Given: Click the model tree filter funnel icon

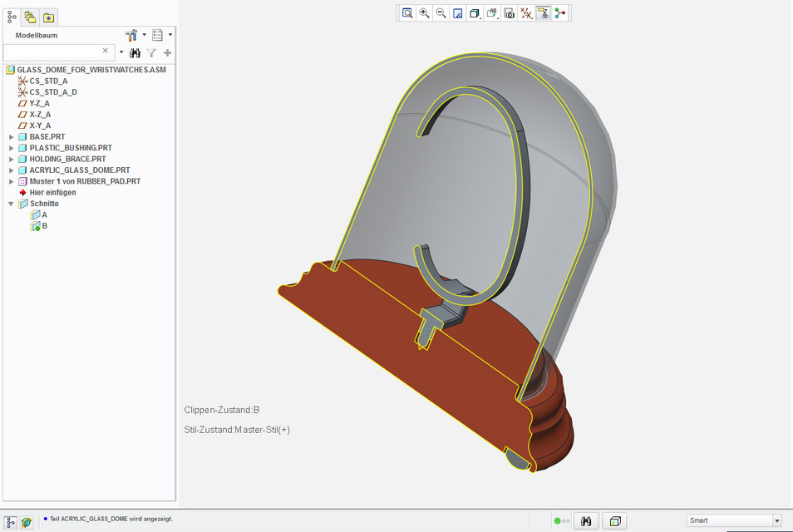Looking at the screenshot, I should [x=151, y=52].
